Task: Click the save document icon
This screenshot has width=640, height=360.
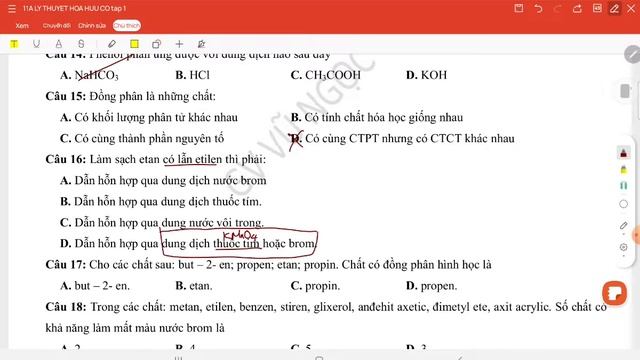Action: (519, 8)
